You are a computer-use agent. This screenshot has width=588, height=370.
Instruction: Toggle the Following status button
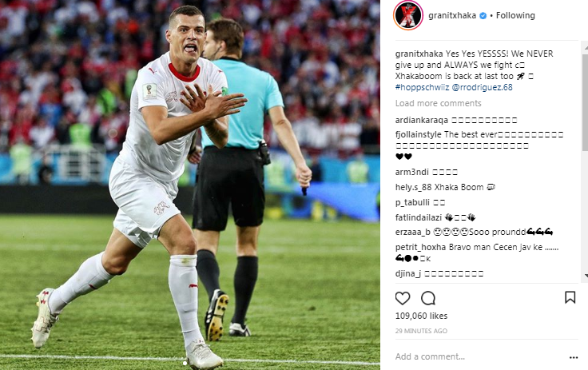(x=515, y=15)
